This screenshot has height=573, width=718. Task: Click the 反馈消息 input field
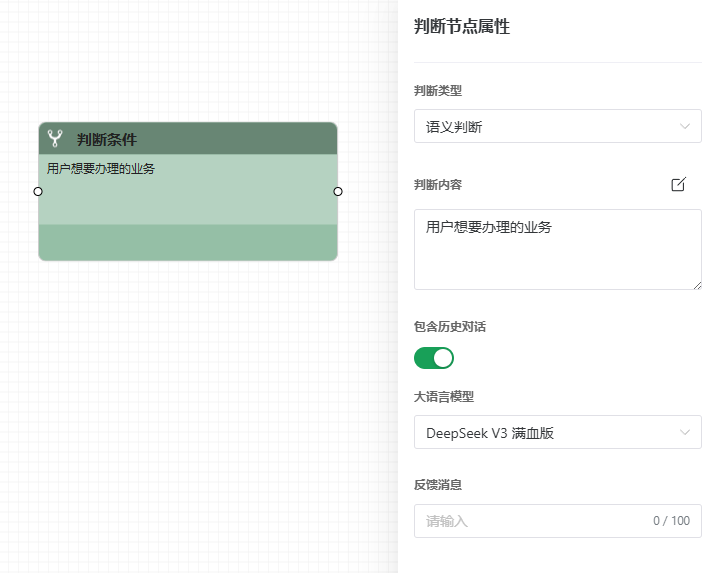(530, 521)
